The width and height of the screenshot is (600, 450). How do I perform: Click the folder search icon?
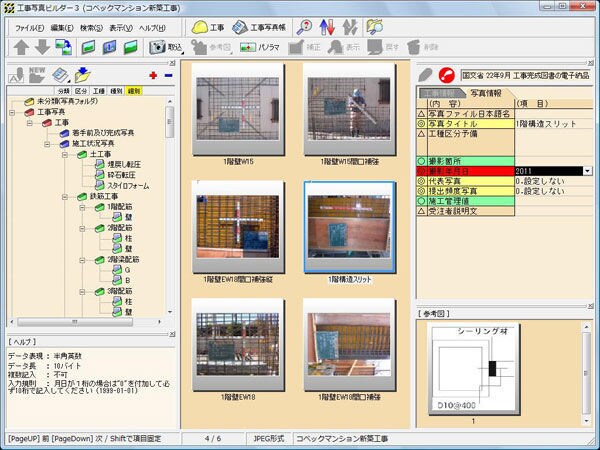[x=374, y=27]
